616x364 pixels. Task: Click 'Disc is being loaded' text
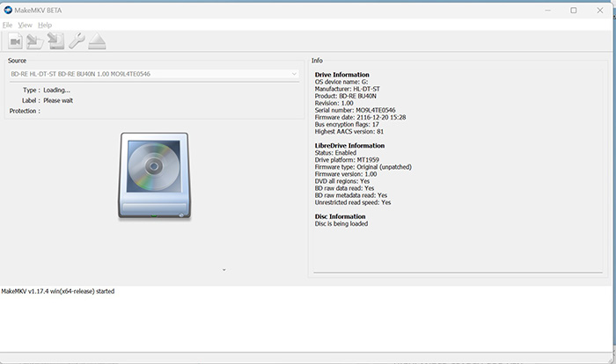341,223
